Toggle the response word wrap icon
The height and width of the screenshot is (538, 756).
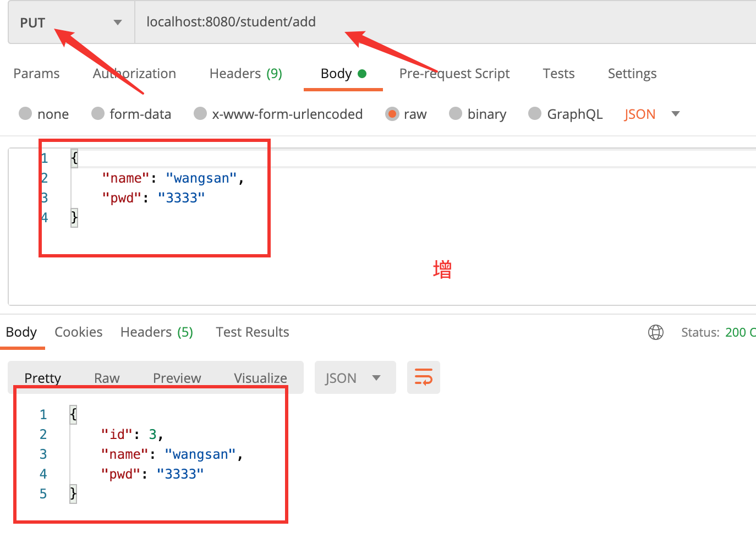pos(423,377)
